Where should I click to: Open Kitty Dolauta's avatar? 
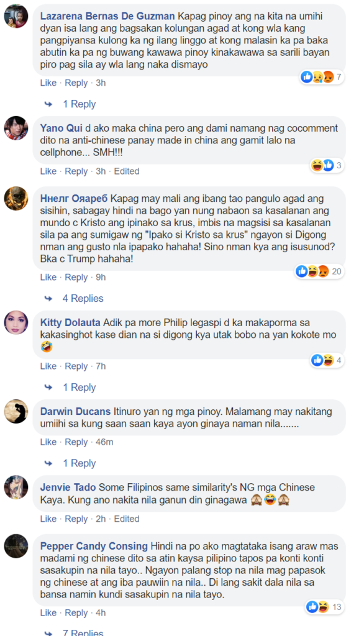point(16,323)
